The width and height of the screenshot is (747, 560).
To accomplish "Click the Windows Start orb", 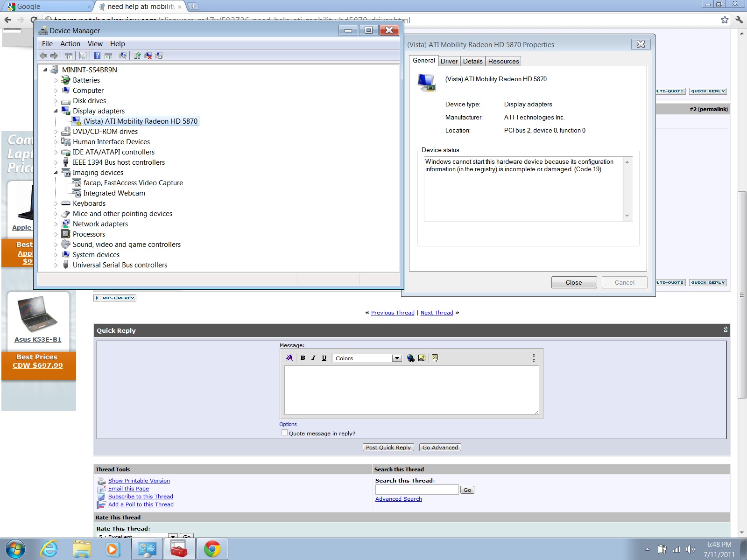I will (x=15, y=549).
